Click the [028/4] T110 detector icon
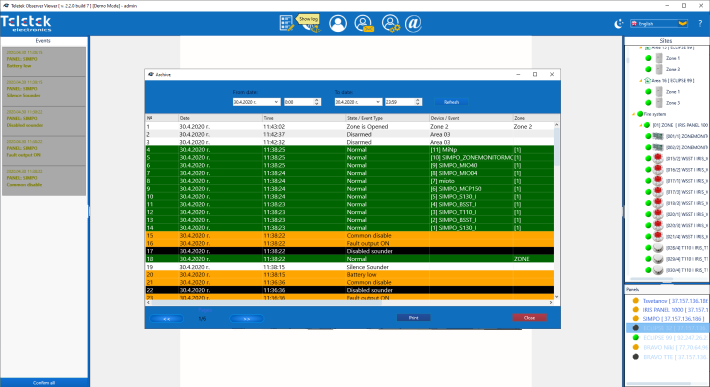The width and height of the screenshot is (710, 387). pos(658,248)
